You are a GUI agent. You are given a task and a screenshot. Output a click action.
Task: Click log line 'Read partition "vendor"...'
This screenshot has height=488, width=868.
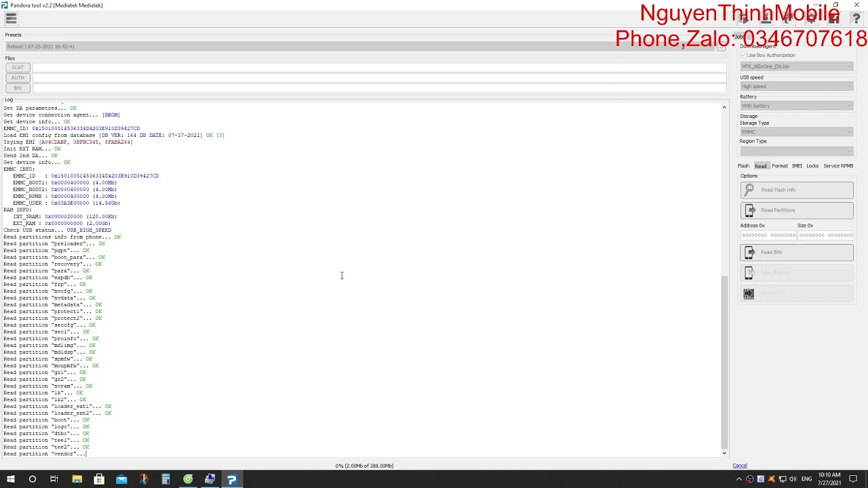(45, 453)
